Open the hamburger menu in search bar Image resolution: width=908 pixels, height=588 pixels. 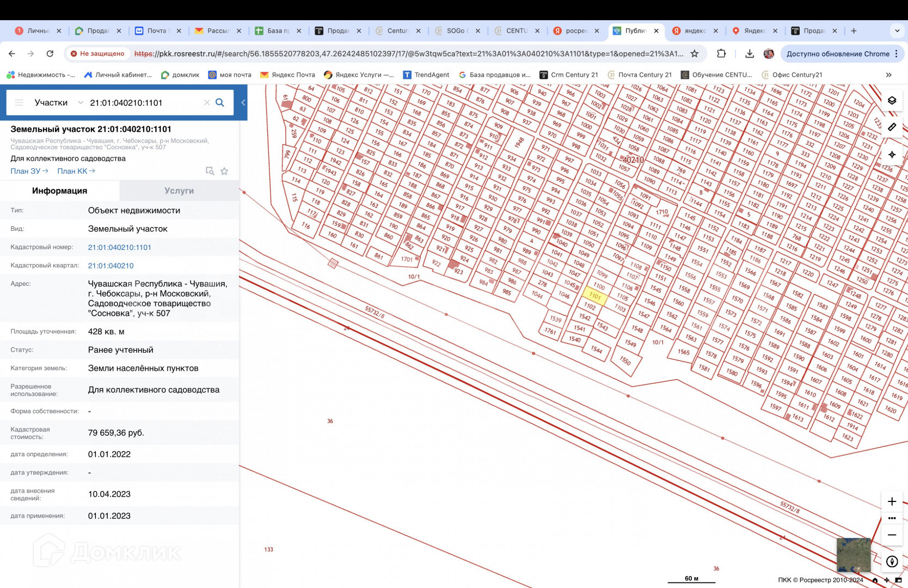(x=19, y=103)
